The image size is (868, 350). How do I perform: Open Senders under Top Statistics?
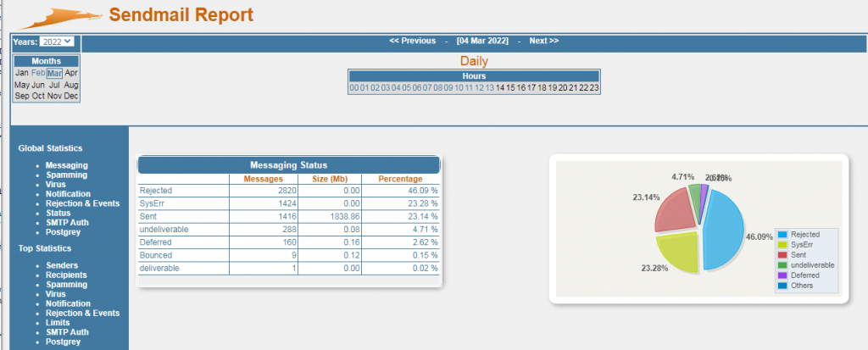[62, 265]
